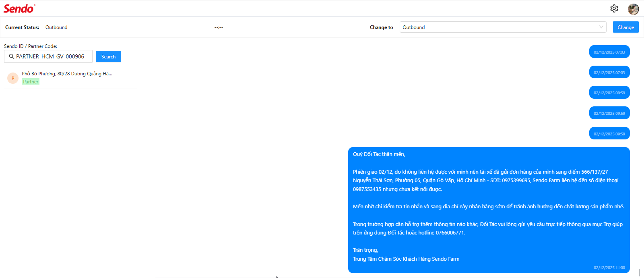Click the Sendo ID / Partner Code label
Image resolution: width=644 pixels, height=278 pixels.
tap(31, 46)
